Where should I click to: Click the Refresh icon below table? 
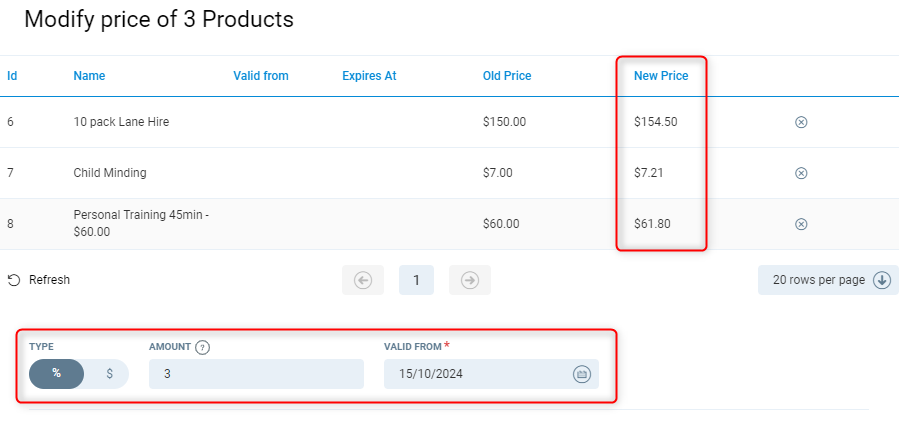(x=14, y=280)
